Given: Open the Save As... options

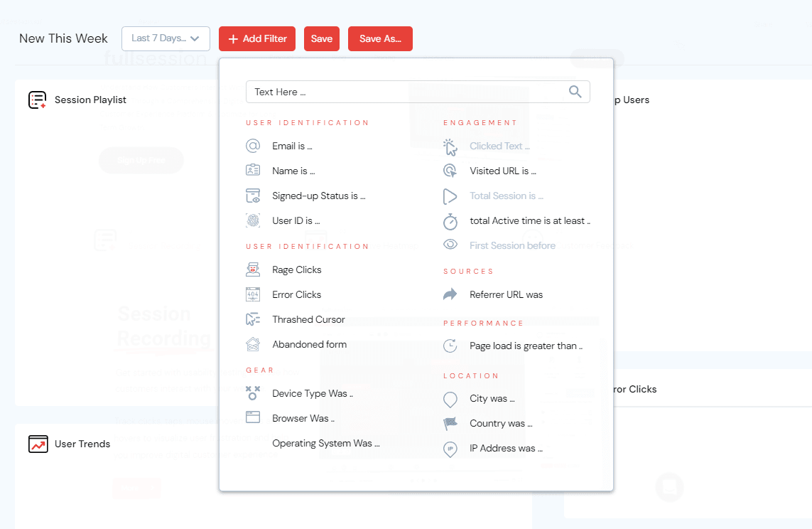Looking at the screenshot, I should click(x=380, y=38).
